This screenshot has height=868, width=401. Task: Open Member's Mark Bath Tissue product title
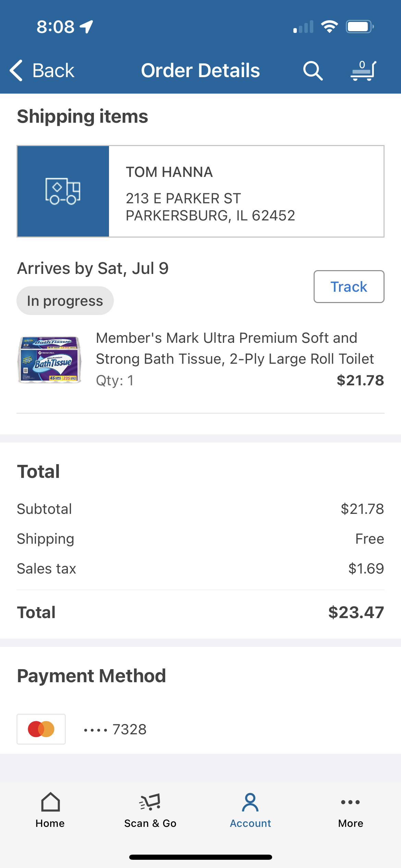click(x=235, y=348)
